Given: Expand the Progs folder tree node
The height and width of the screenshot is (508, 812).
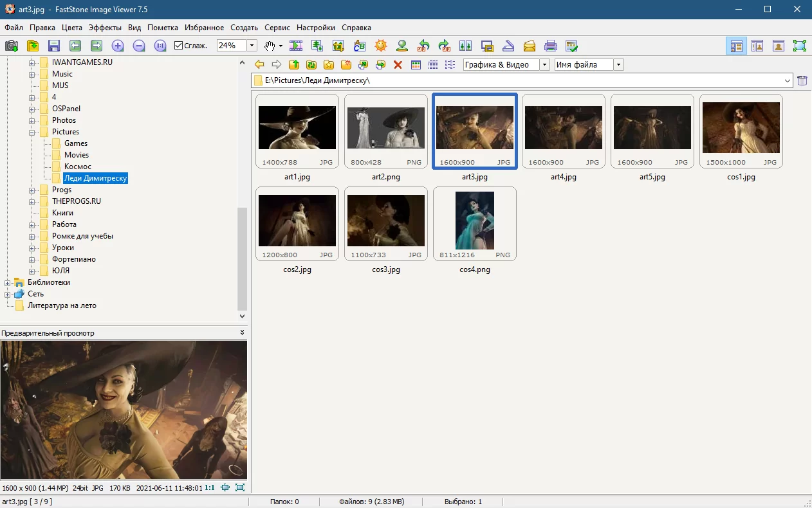Looking at the screenshot, I should point(32,190).
